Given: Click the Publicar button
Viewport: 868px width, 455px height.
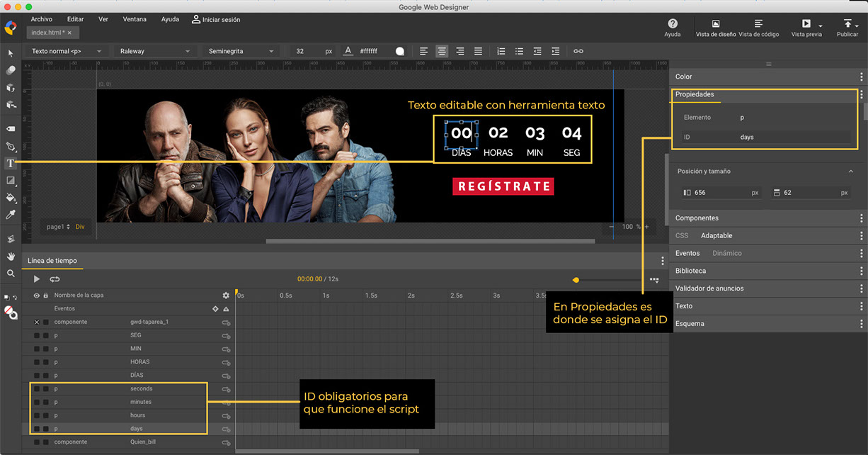Looking at the screenshot, I should pyautogui.click(x=847, y=28).
